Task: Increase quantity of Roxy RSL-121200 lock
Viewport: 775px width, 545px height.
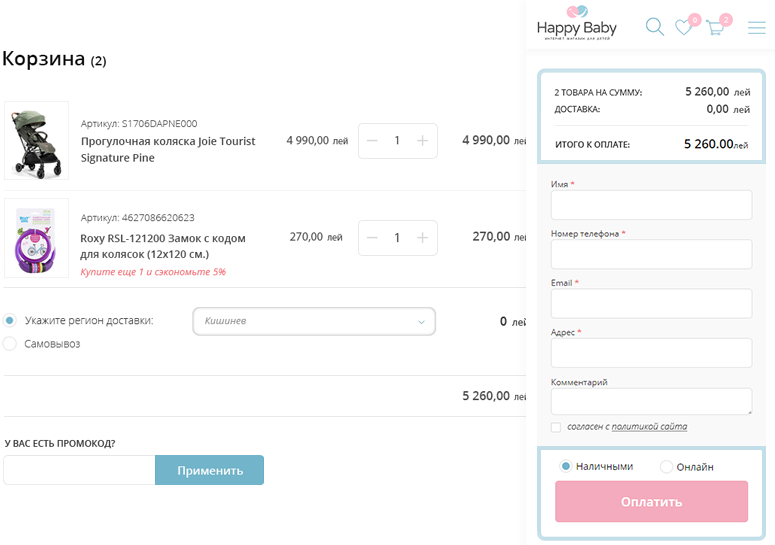Action: (422, 238)
